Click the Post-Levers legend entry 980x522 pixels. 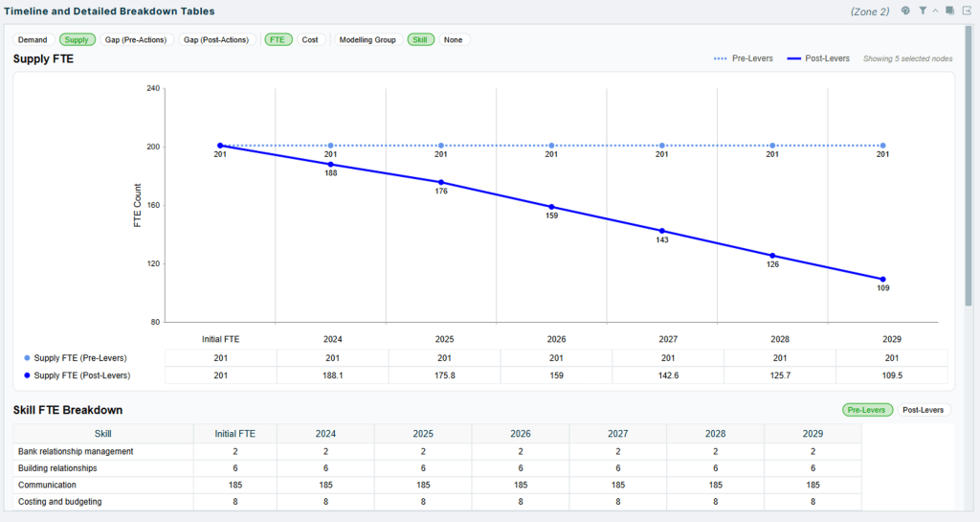(818, 58)
